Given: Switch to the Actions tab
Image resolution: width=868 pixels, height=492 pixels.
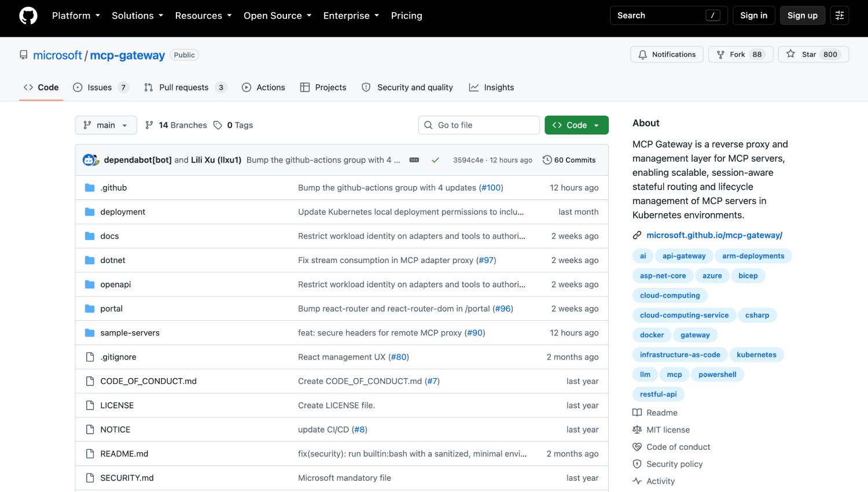Looking at the screenshot, I should click(263, 88).
